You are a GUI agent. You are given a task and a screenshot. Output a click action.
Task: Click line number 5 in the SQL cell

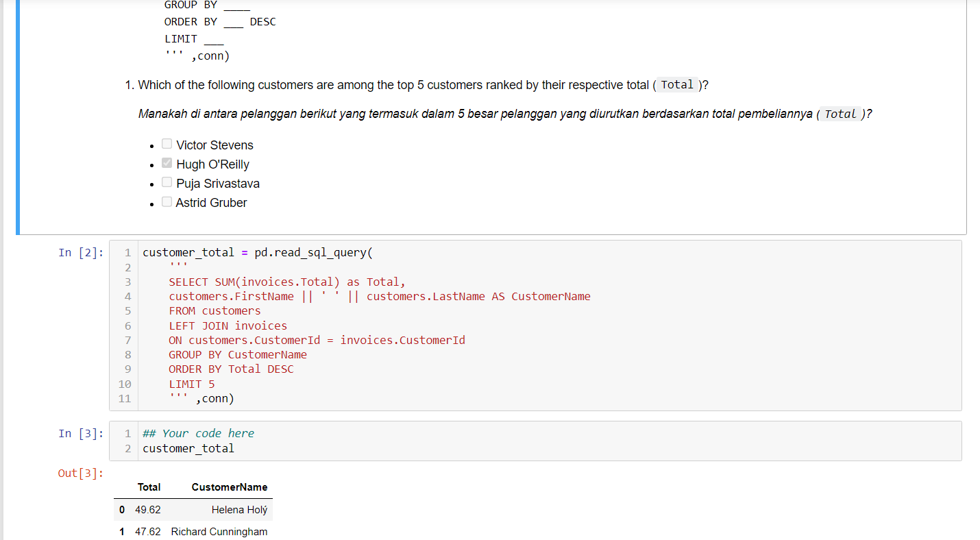point(127,310)
